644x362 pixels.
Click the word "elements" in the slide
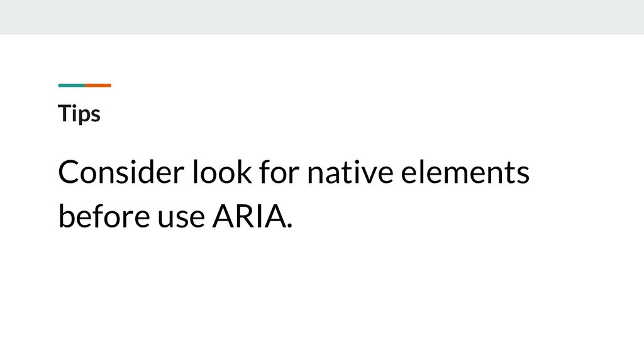click(x=465, y=172)
